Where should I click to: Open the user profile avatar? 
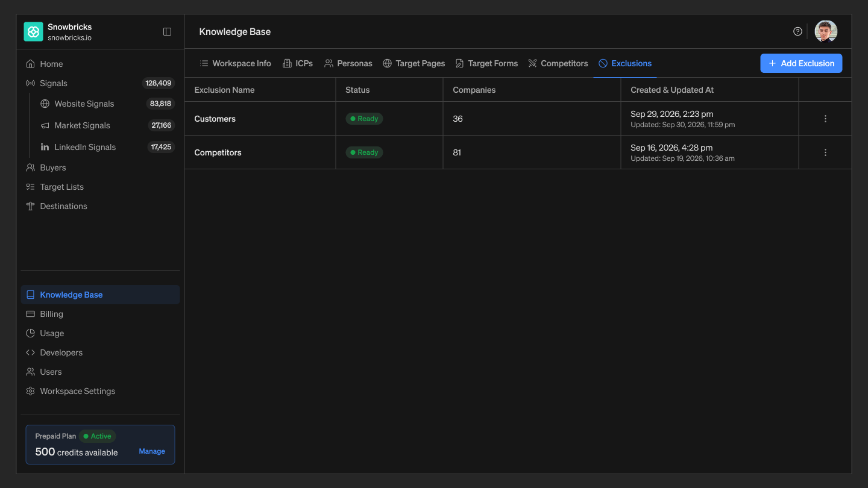[x=826, y=31]
